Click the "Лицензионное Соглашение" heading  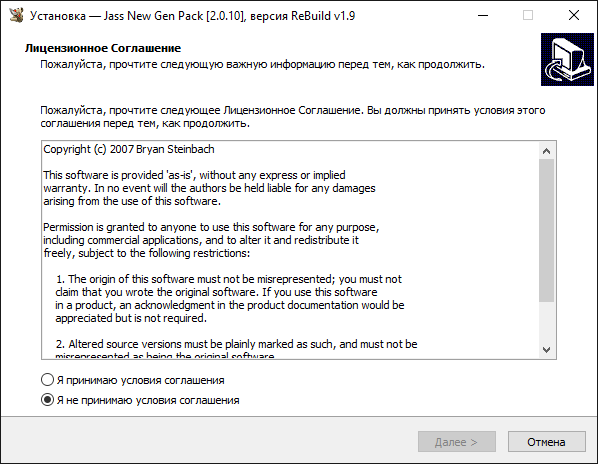coord(103,48)
